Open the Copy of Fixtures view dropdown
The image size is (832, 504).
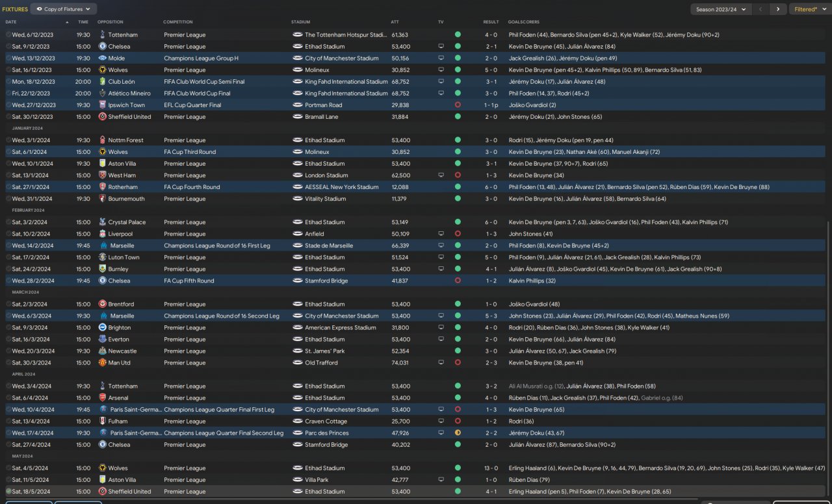(x=64, y=9)
